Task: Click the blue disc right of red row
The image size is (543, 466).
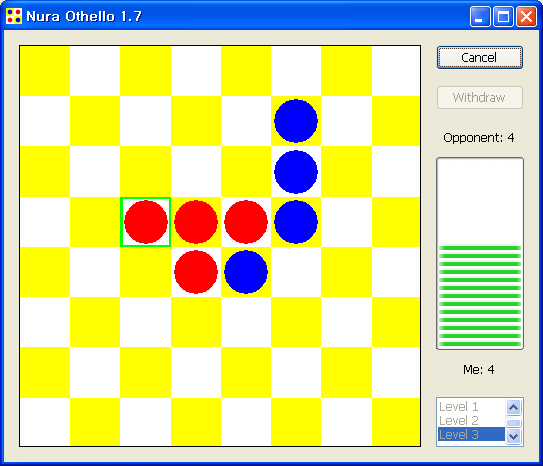Action: tap(296, 222)
